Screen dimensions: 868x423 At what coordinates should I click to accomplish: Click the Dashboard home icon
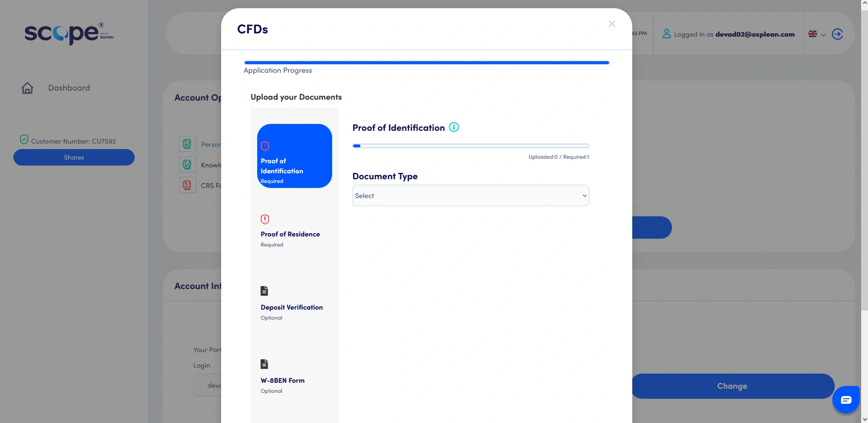click(x=27, y=87)
